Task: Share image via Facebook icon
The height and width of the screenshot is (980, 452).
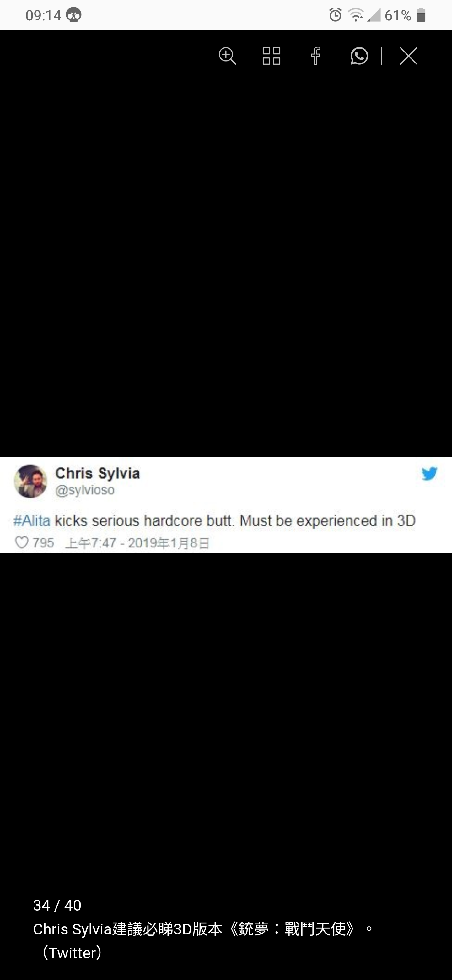Action: [x=315, y=56]
